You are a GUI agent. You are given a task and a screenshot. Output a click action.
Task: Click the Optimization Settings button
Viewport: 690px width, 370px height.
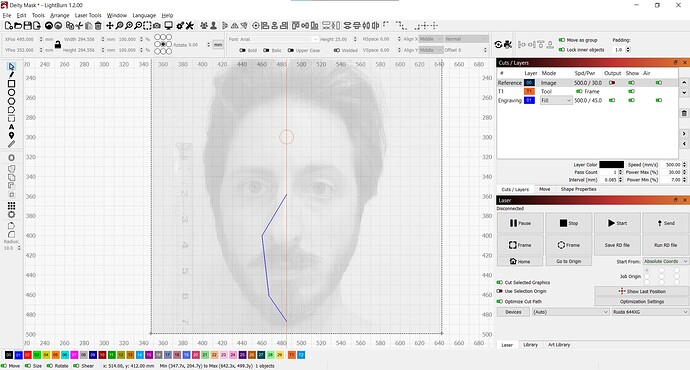click(x=642, y=301)
